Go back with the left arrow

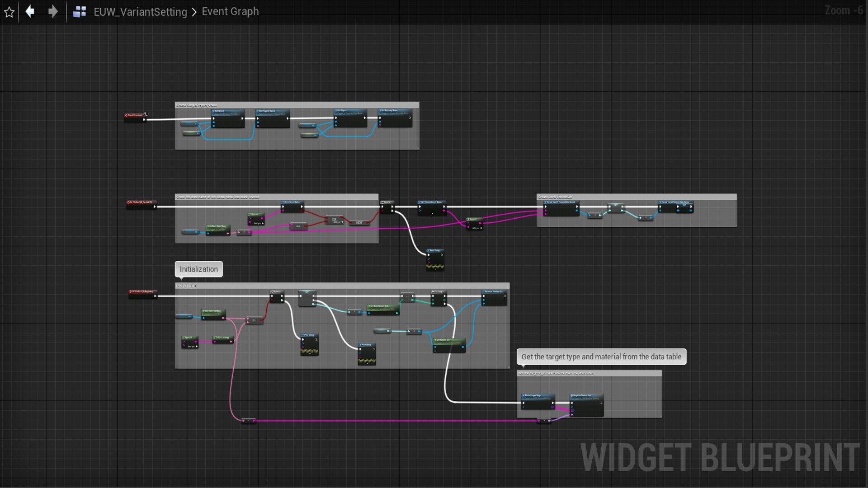(30, 11)
